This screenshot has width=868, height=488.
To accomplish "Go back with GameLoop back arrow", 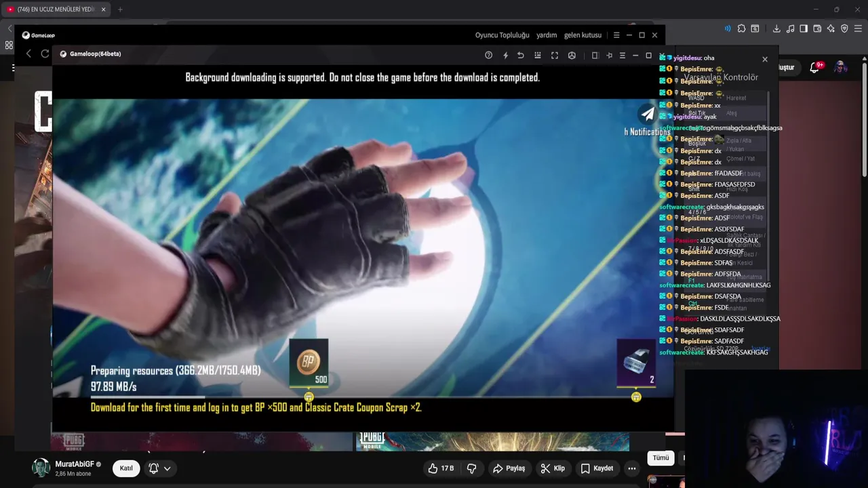I will [x=28, y=54].
